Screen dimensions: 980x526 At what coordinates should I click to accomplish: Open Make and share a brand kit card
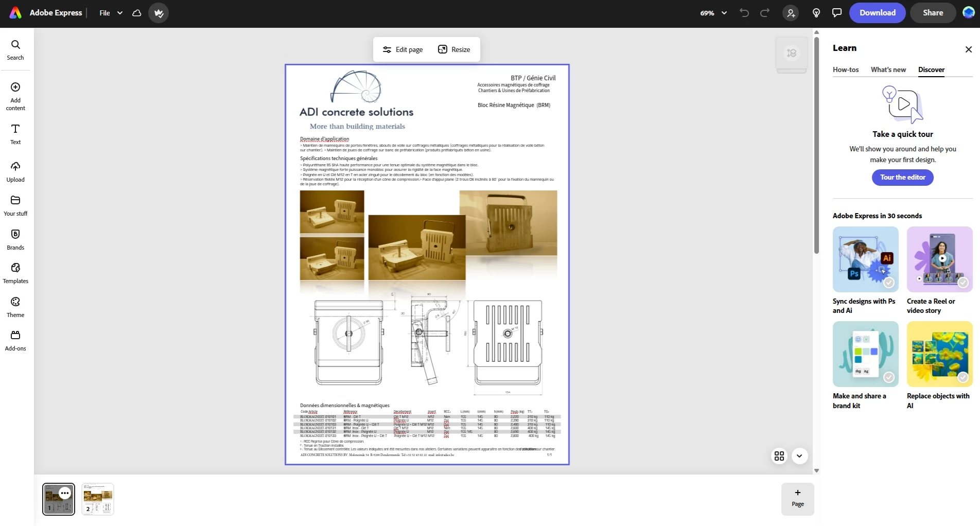pos(866,365)
